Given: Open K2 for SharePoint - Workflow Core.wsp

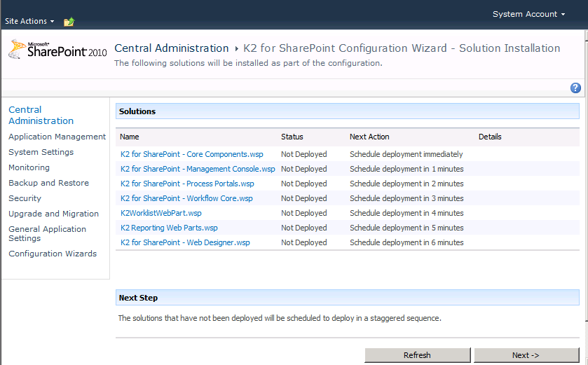Looking at the screenshot, I should pos(186,198).
